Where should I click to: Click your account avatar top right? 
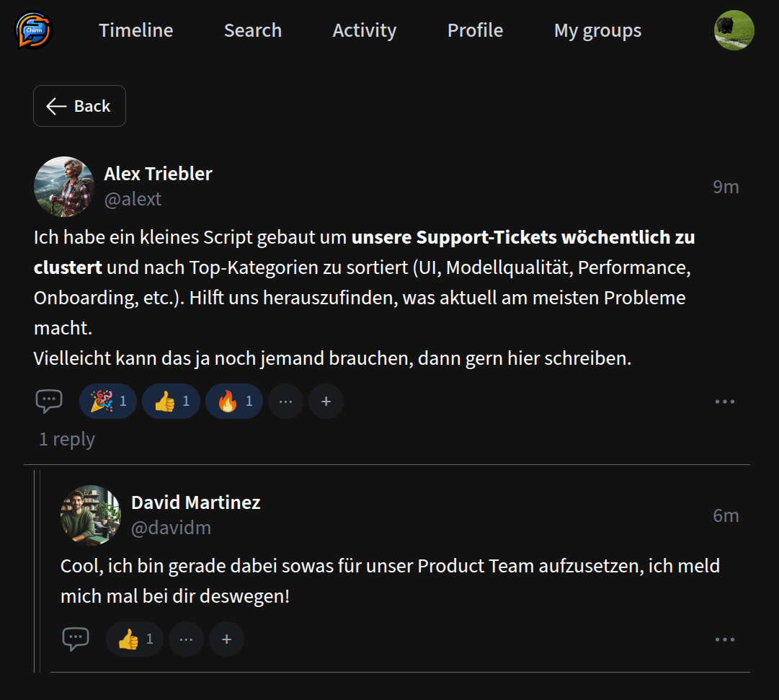pos(734,30)
